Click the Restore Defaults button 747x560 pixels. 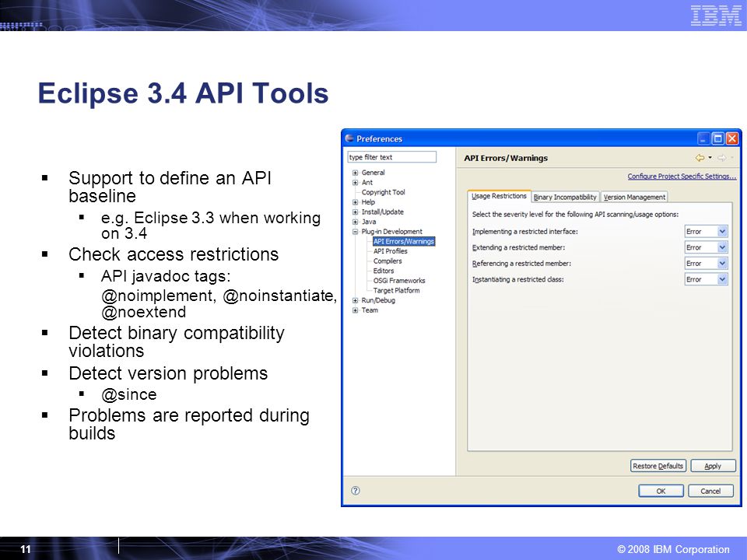(x=658, y=466)
